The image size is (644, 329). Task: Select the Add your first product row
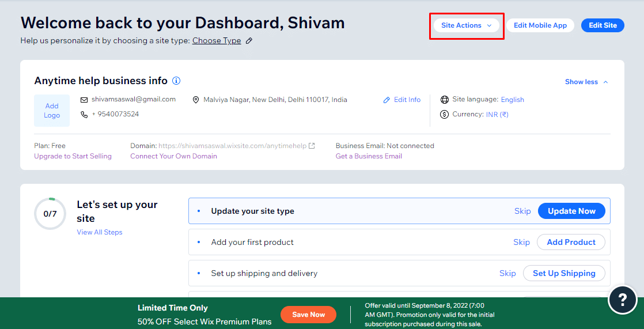tap(399, 243)
